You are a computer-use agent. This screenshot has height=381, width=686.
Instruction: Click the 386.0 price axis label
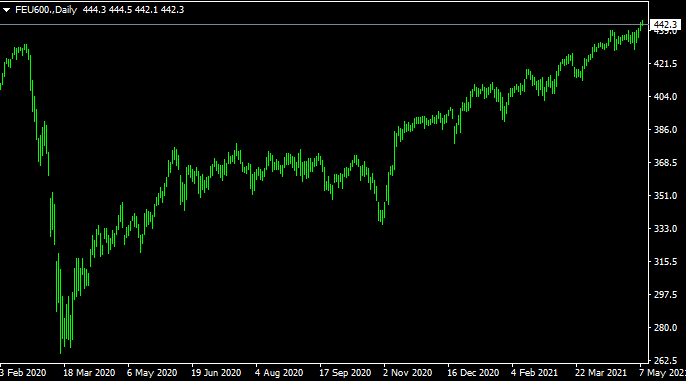pyautogui.click(x=665, y=130)
